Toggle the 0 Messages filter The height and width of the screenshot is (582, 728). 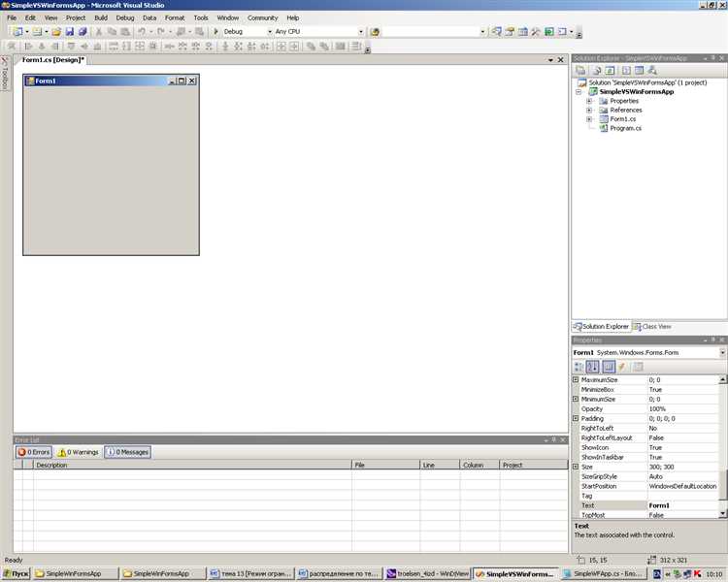127,452
